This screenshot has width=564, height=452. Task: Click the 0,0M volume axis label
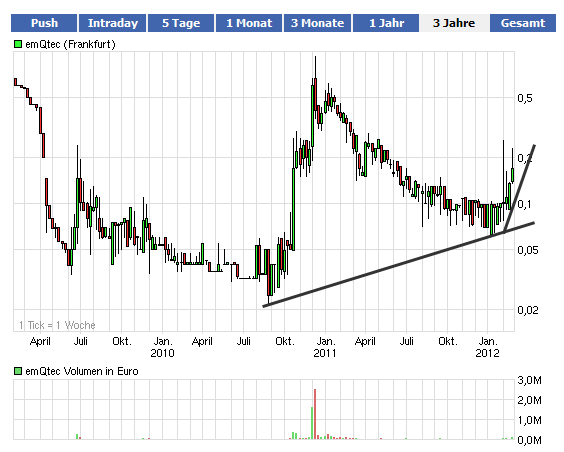click(x=529, y=440)
